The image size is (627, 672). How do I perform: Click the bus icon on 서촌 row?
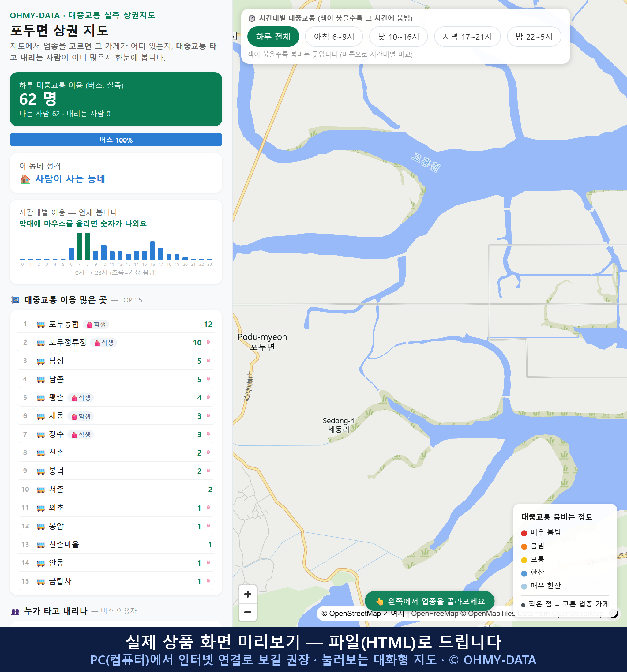[40, 490]
